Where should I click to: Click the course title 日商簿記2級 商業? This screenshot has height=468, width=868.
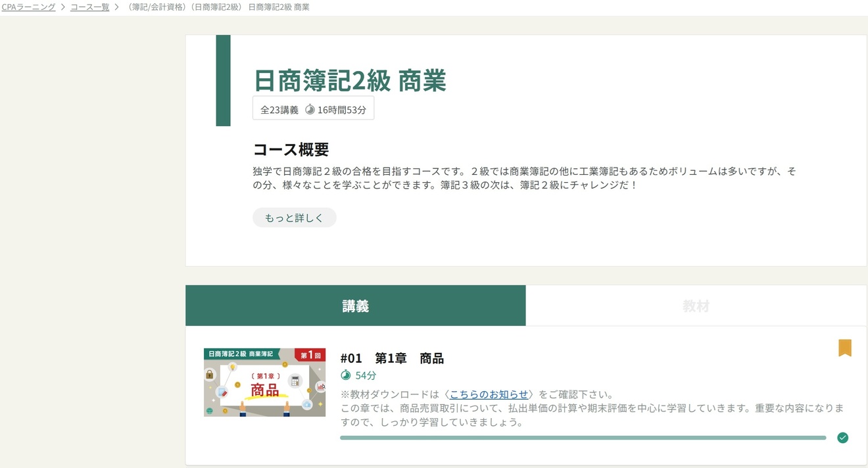pyautogui.click(x=350, y=81)
